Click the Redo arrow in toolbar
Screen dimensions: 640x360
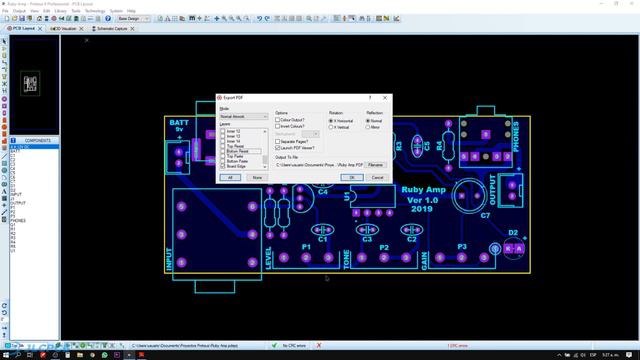(x=267, y=18)
